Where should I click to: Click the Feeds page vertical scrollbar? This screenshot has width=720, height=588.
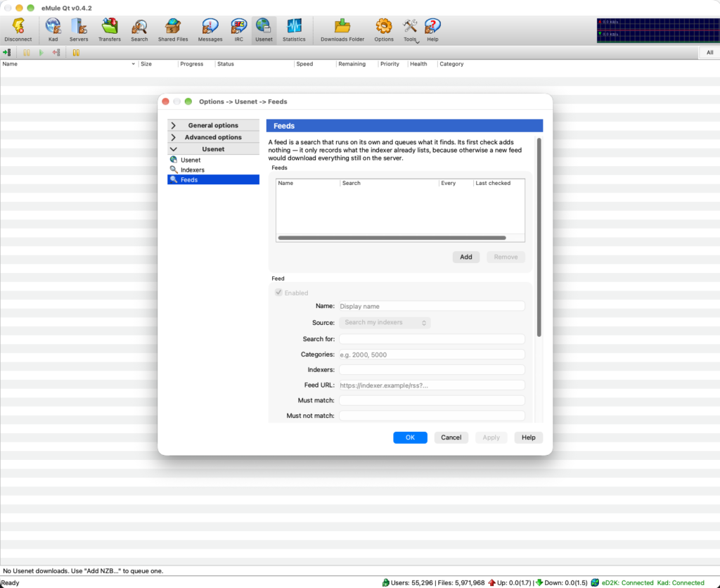[539, 237]
